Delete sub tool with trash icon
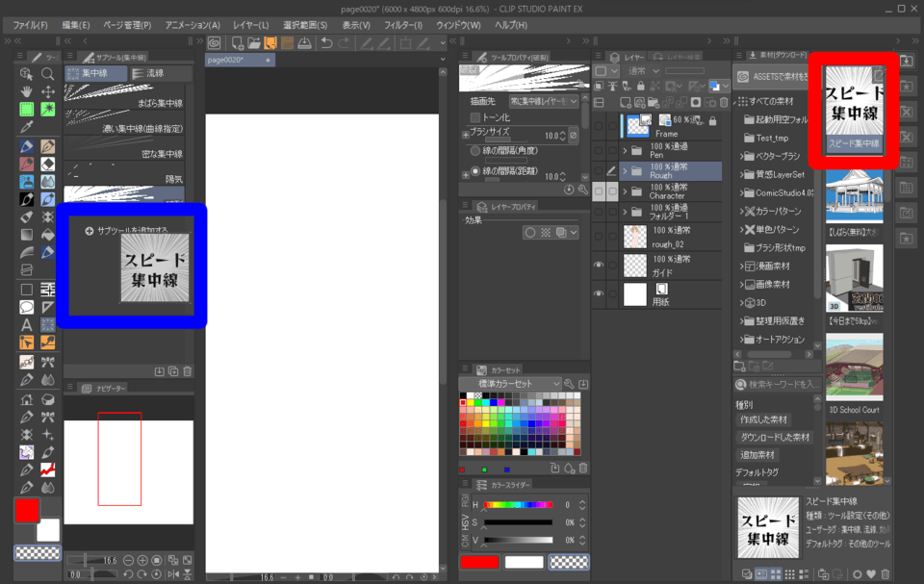This screenshot has width=924, height=584. tap(188, 371)
